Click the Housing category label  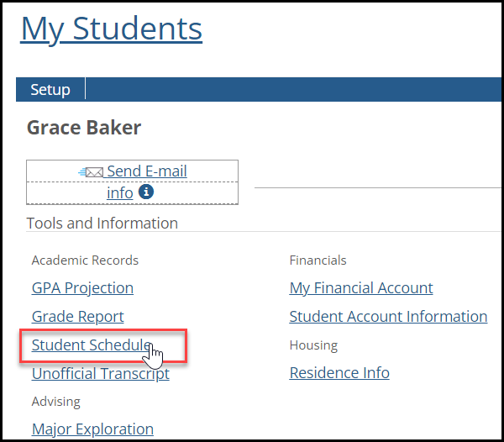point(313,345)
